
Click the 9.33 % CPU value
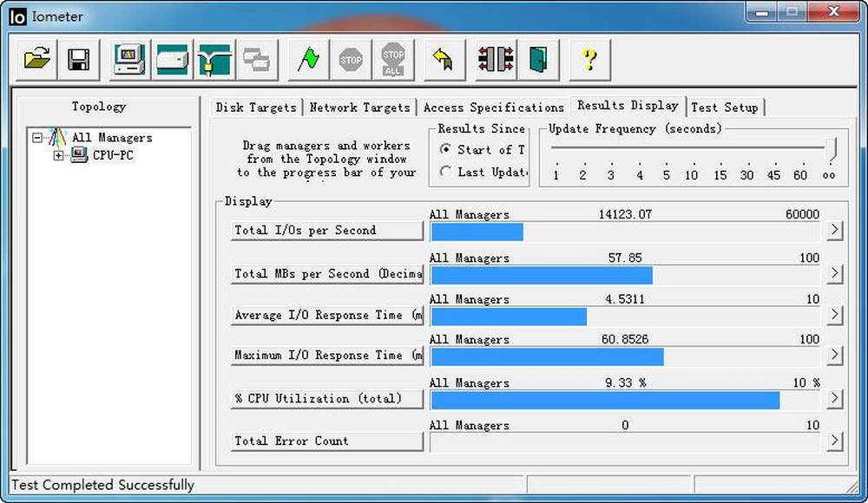[625, 383]
